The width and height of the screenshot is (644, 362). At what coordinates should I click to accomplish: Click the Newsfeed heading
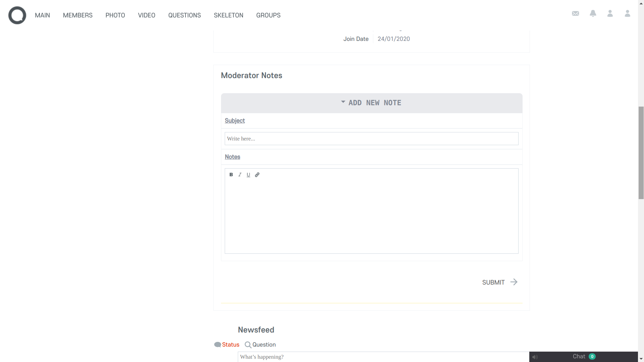tap(256, 330)
